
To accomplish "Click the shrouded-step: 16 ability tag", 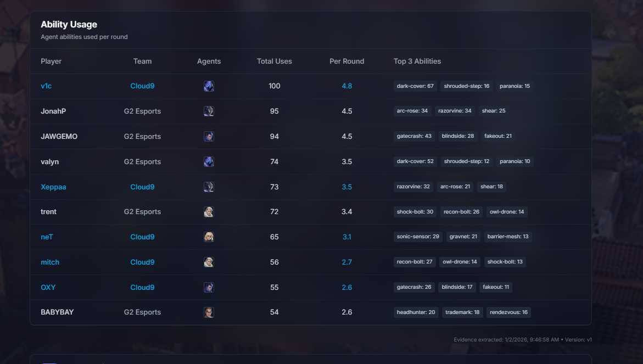I will coord(467,86).
